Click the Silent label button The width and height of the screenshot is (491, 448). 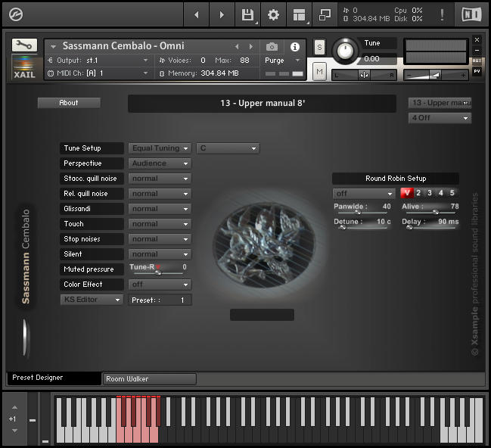pyautogui.click(x=92, y=254)
